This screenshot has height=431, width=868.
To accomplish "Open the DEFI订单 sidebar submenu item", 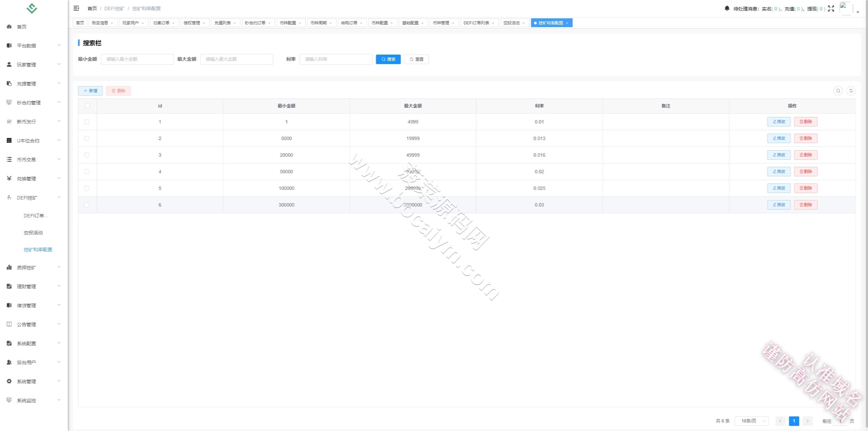I will [x=36, y=216].
